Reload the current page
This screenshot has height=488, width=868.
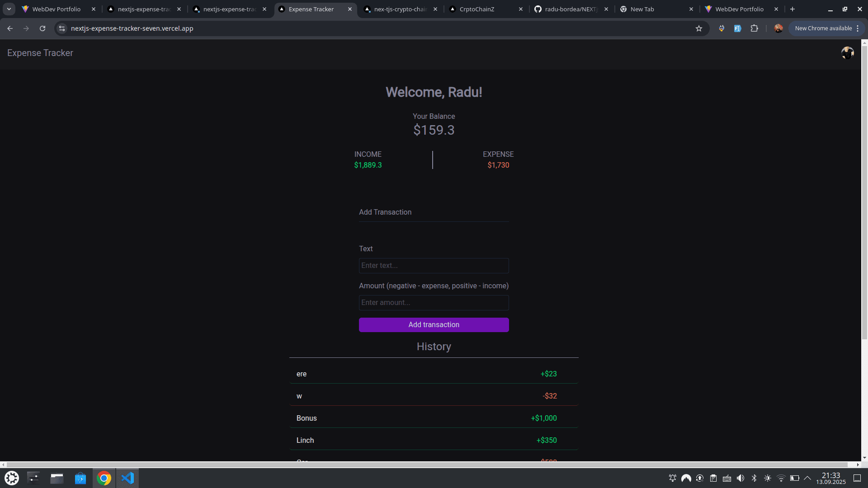[42, 28]
